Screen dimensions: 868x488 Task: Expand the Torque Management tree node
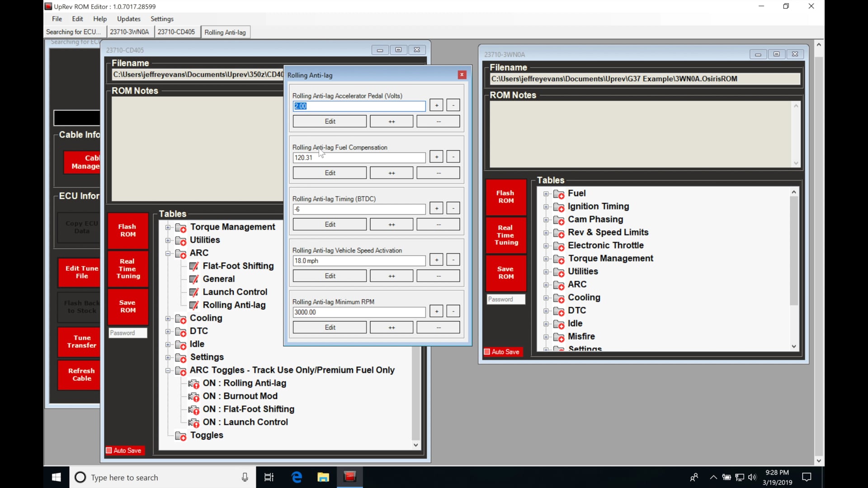point(169,227)
